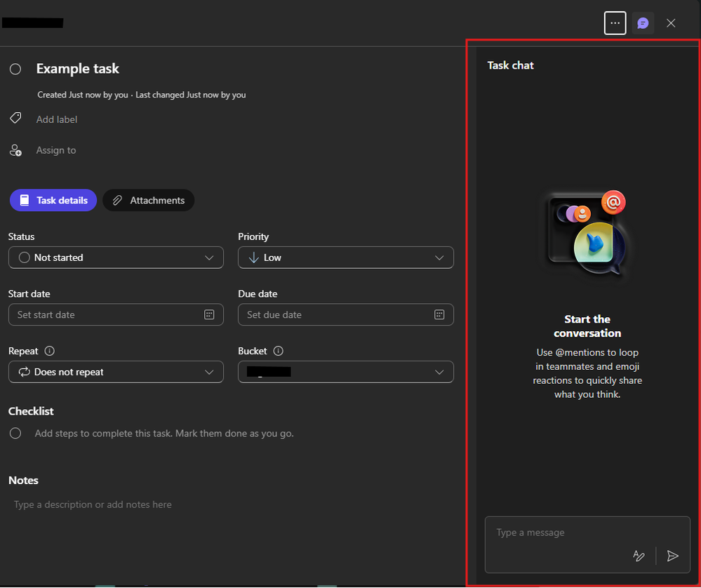Viewport: 701px width, 588px height.
Task: Switch to the Task details tab
Action: pos(53,200)
